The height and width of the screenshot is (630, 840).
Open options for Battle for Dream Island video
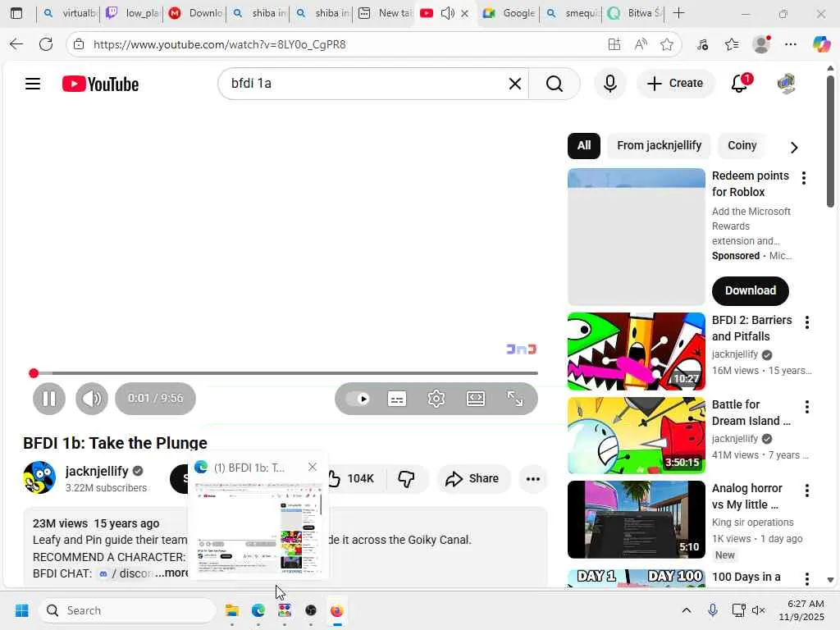coord(807,407)
